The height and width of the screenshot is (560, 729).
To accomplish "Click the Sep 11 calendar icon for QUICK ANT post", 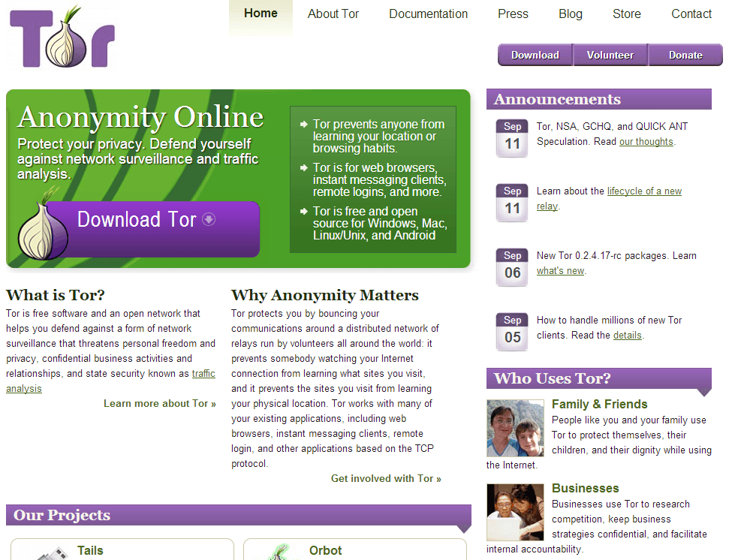I will (x=512, y=138).
